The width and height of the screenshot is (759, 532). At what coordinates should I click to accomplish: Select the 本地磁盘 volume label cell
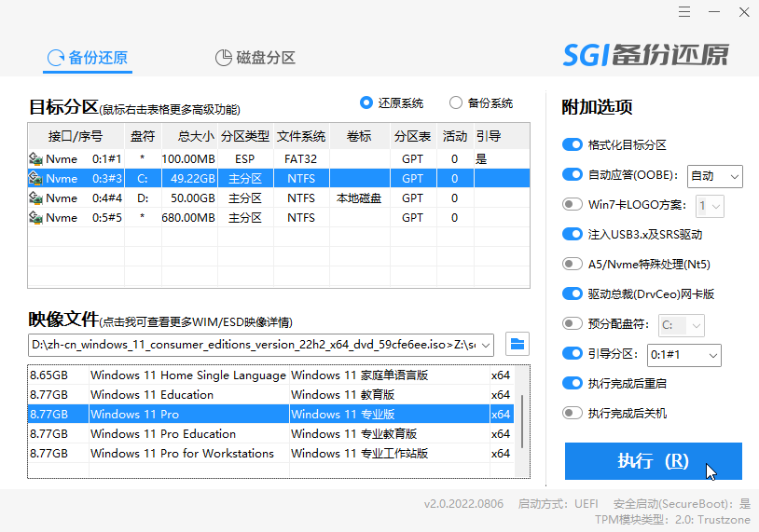click(x=360, y=198)
